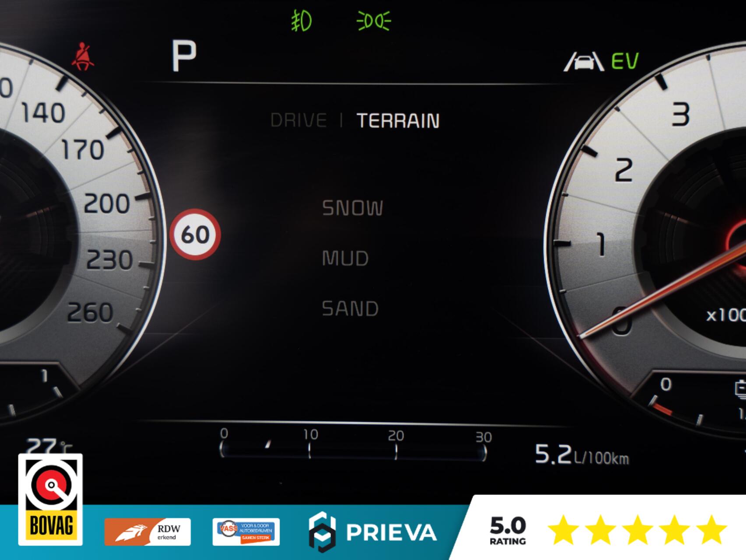
Task: Click the green fog light indicator
Action: tap(302, 21)
